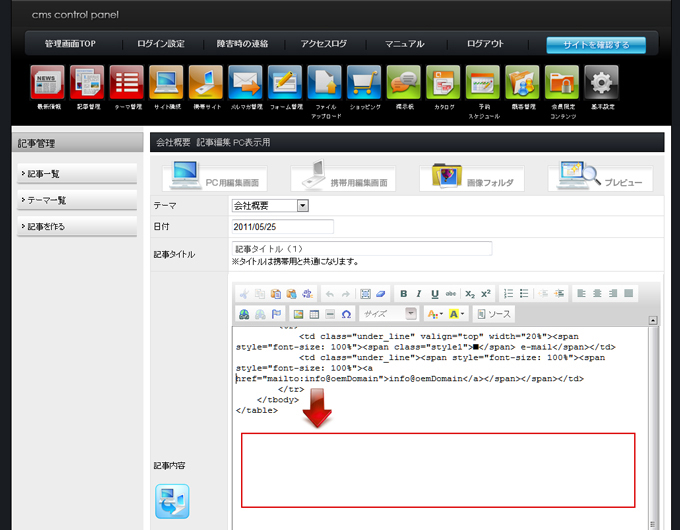Insert special character with omega icon
The height and width of the screenshot is (530, 680).
click(346, 314)
